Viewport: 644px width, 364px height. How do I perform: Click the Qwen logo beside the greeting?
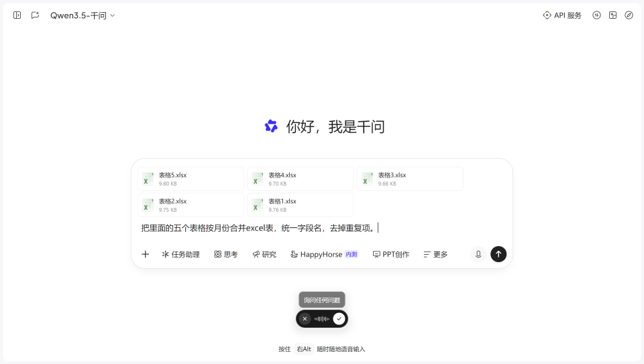(271, 126)
